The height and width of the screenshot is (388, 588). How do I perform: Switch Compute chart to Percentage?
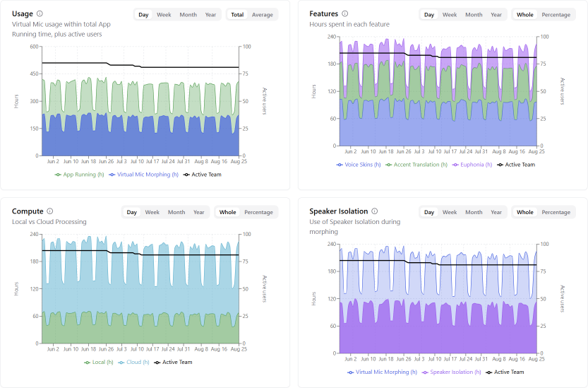coord(259,212)
